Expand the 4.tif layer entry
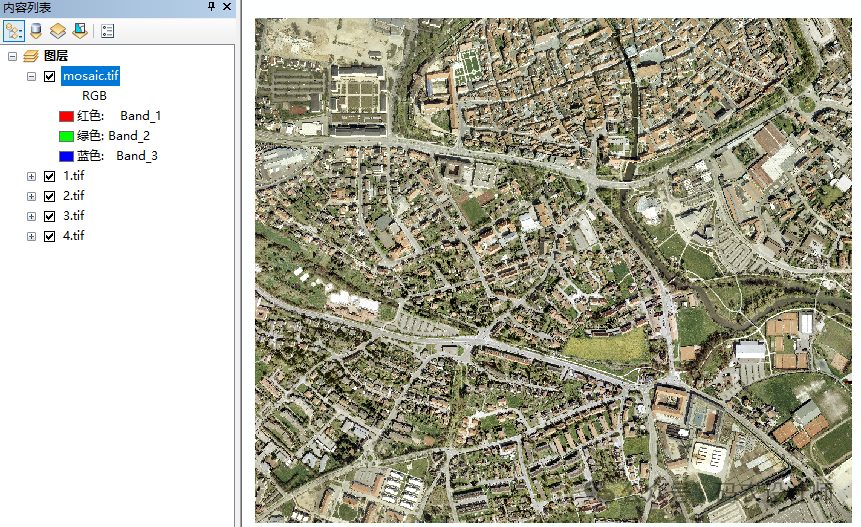 (31, 236)
